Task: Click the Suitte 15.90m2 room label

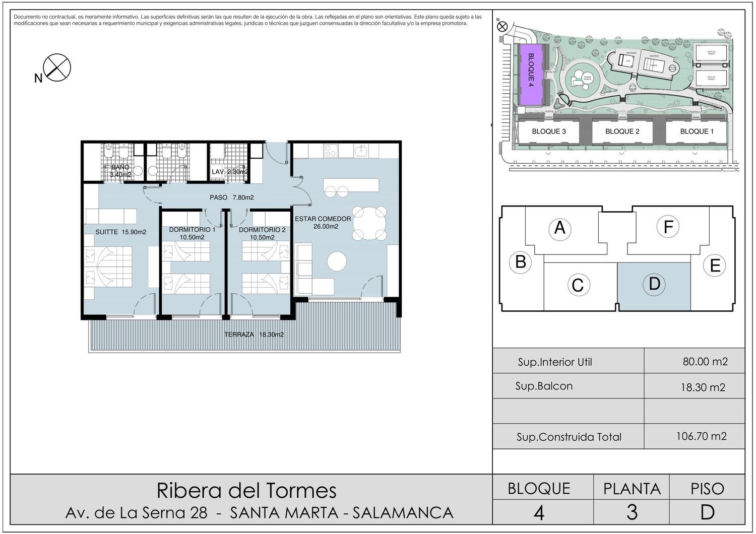Action: (121, 232)
